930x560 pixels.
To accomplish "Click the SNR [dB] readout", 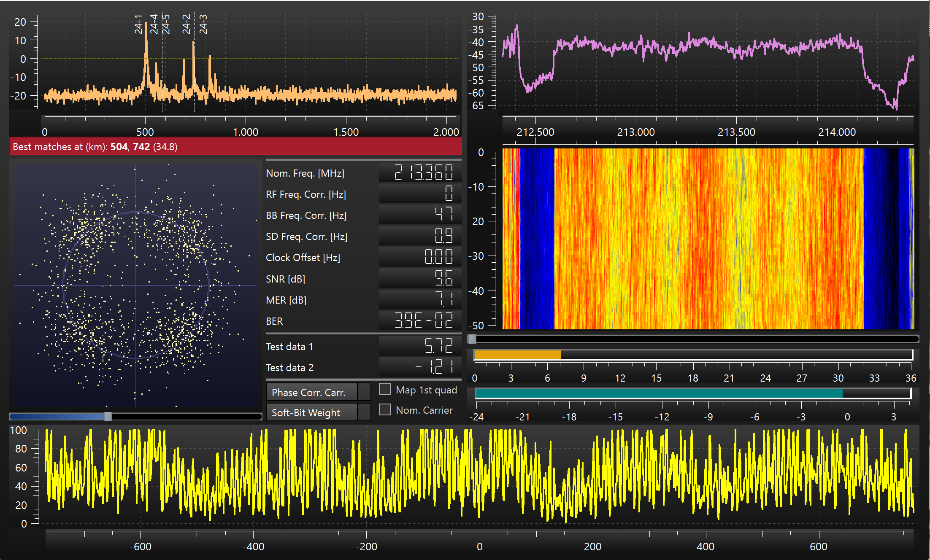I will (420, 279).
